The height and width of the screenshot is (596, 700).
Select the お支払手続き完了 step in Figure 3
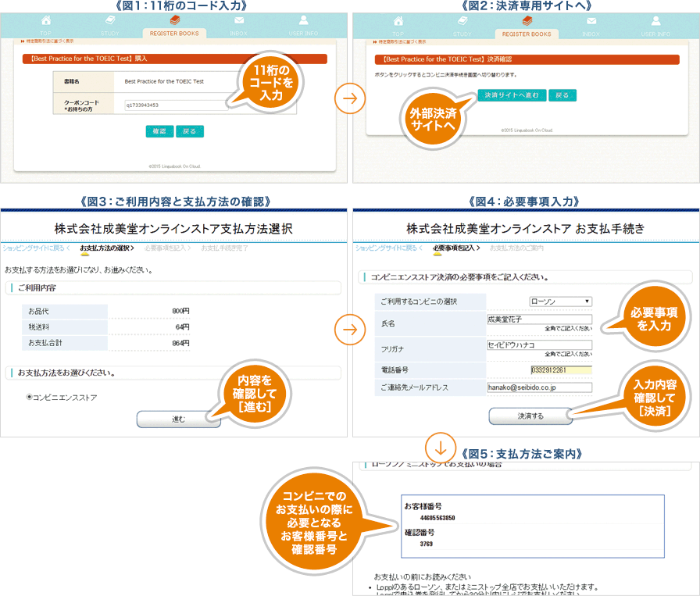tap(224, 248)
